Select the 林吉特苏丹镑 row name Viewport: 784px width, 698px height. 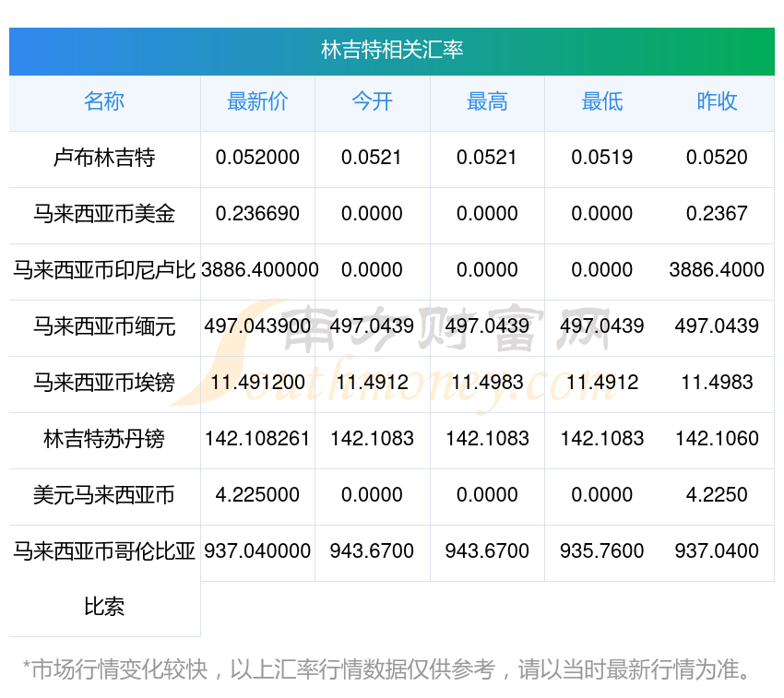tap(104, 439)
